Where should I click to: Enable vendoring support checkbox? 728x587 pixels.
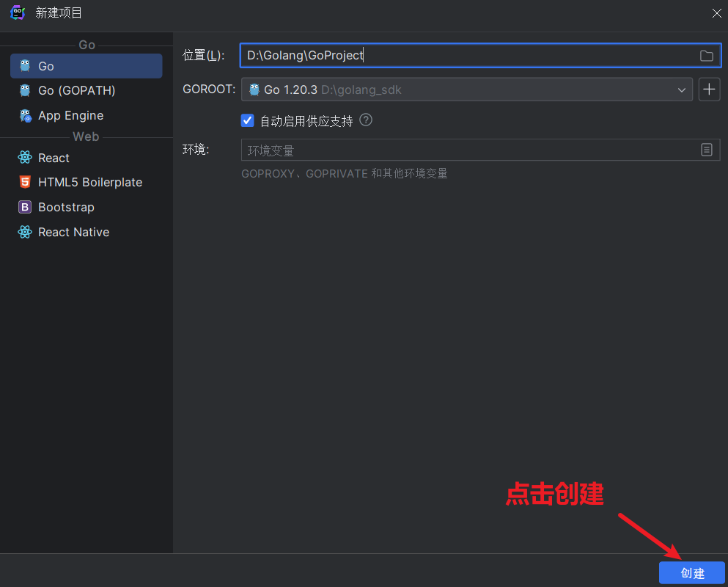pos(247,120)
